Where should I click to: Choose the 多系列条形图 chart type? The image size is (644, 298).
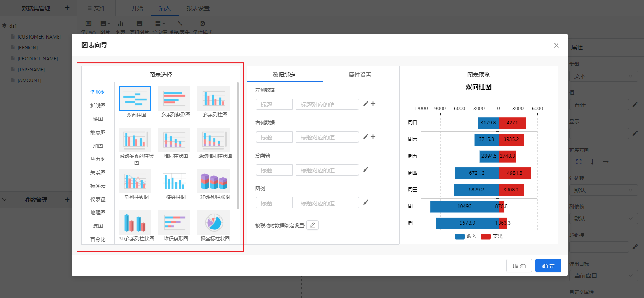174,99
